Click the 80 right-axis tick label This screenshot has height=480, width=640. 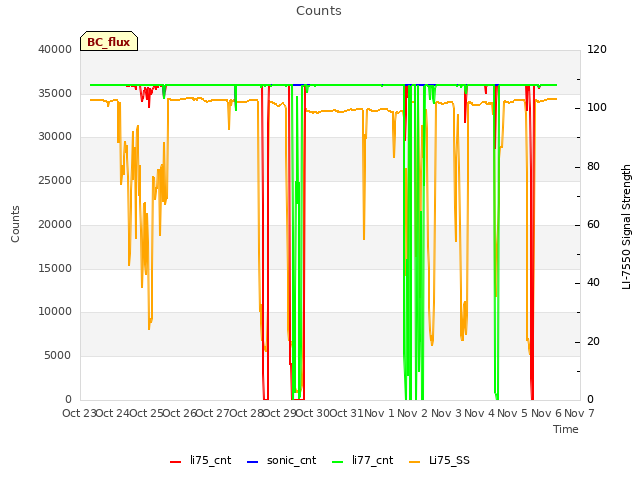(593, 167)
